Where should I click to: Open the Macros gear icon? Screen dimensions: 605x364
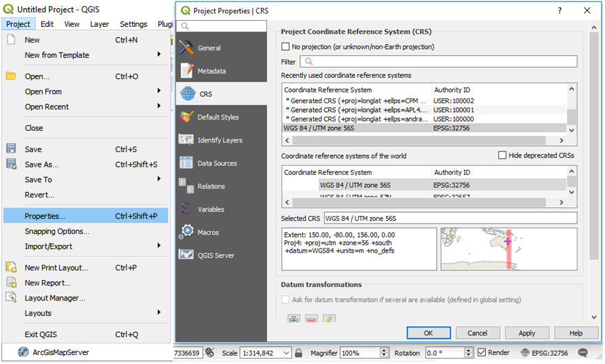pyautogui.click(x=187, y=232)
